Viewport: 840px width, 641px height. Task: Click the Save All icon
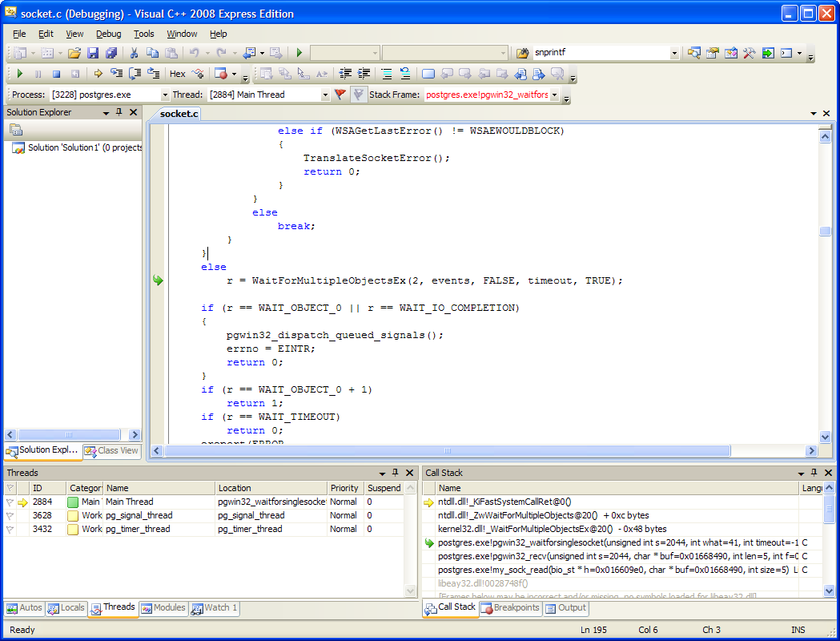[111, 53]
